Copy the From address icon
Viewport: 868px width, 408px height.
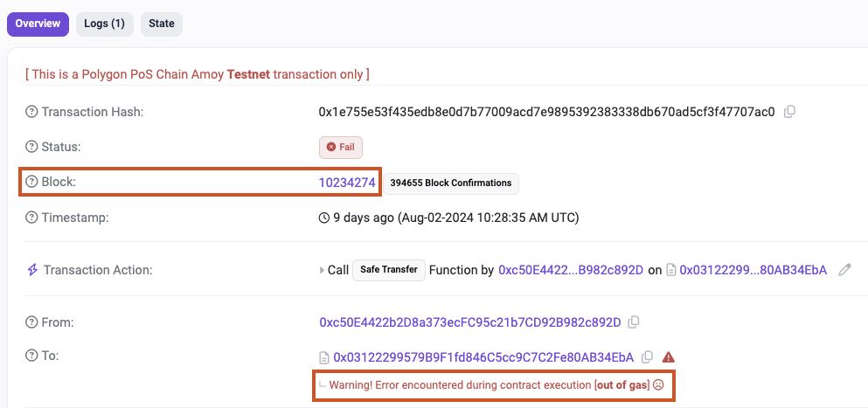click(x=634, y=322)
